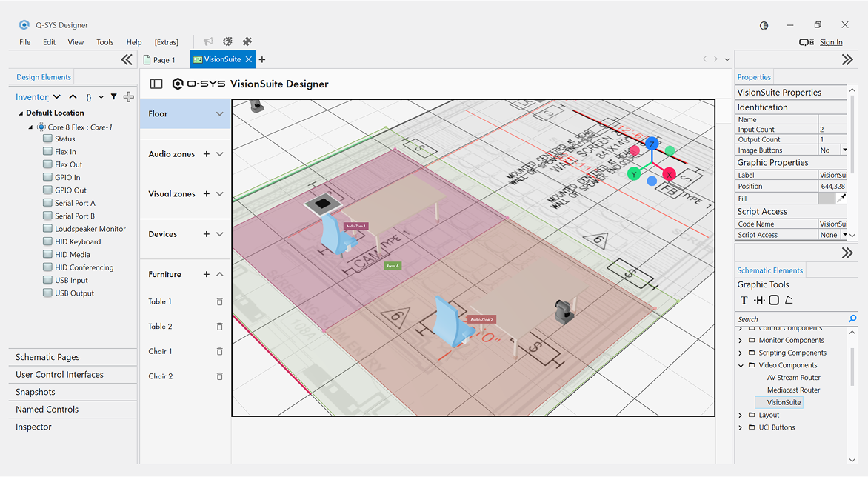Add a new device with plus icon
Image resolution: width=868 pixels, height=477 pixels.
[x=206, y=234]
